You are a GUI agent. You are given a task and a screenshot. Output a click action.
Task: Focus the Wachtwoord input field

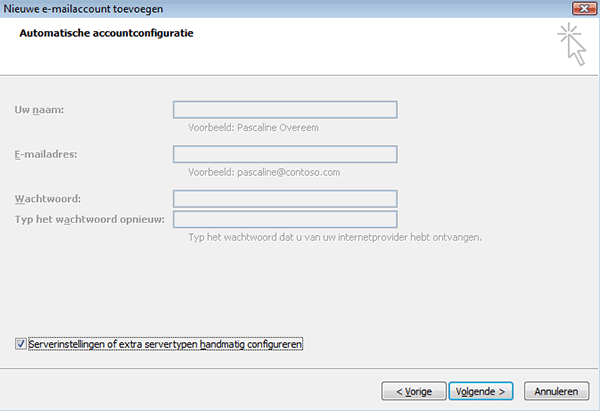pos(285,198)
